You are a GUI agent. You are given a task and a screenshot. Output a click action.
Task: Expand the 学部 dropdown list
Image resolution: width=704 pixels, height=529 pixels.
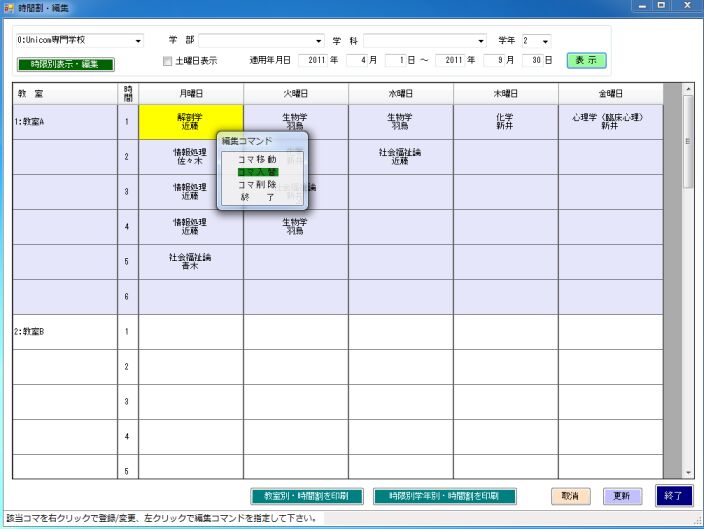319,41
